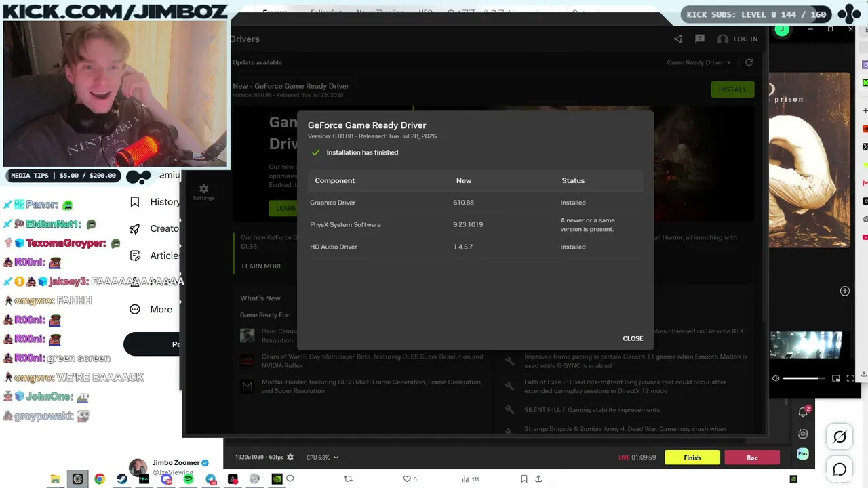The width and height of the screenshot is (868, 488).
Task: Close the driver installation finished dialog
Action: tap(633, 338)
